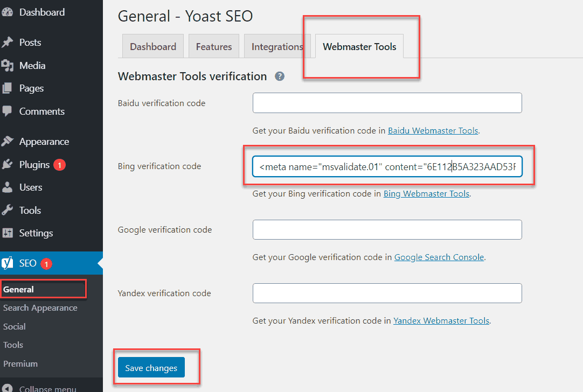Click the Comments icon
The width and height of the screenshot is (583, 392).
[x=9, y=111]
